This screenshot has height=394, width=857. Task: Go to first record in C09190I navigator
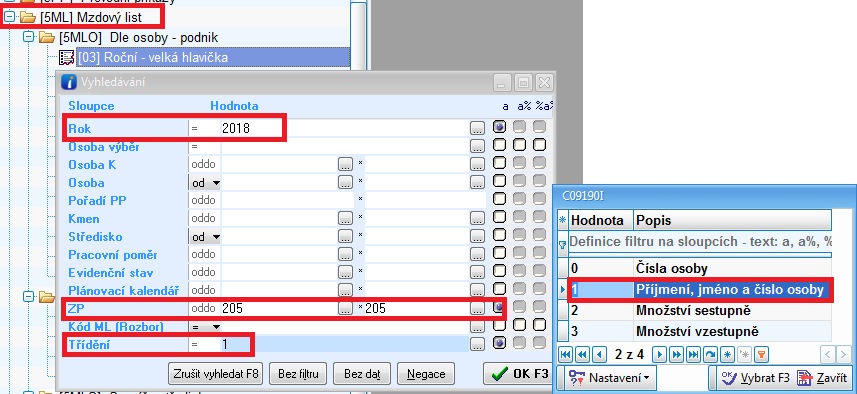click(565, 355)
